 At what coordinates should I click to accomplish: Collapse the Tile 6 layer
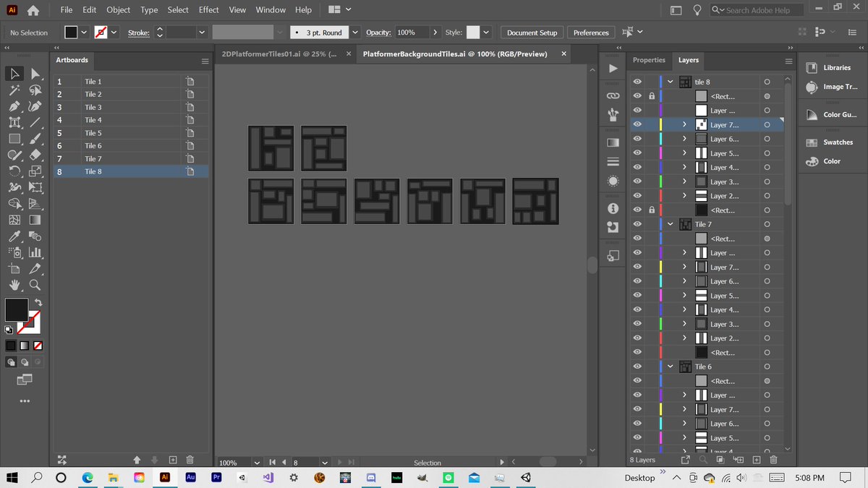(x=671, y=367)
